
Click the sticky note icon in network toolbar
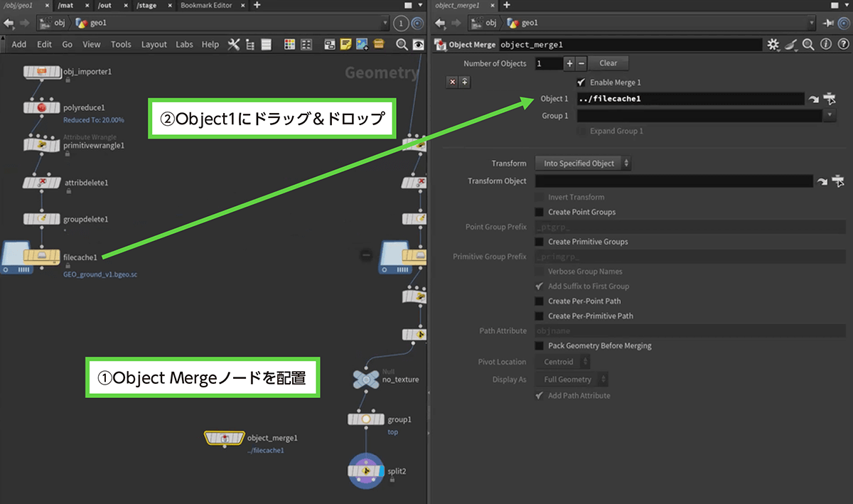point(345,44)
